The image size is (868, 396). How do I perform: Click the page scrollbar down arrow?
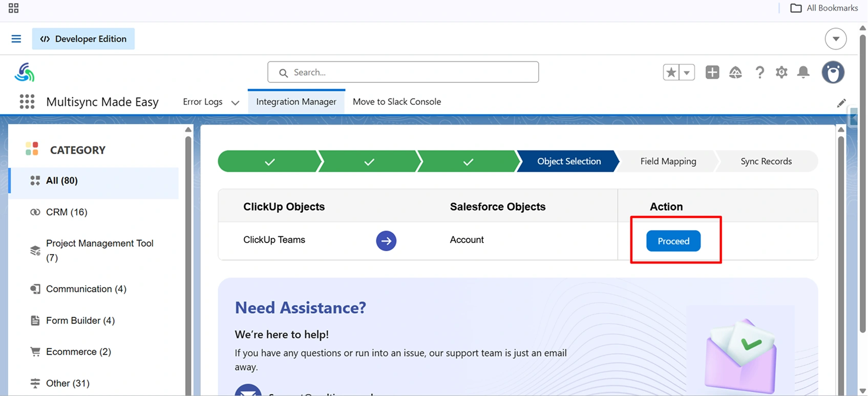[x=863, y=391]
